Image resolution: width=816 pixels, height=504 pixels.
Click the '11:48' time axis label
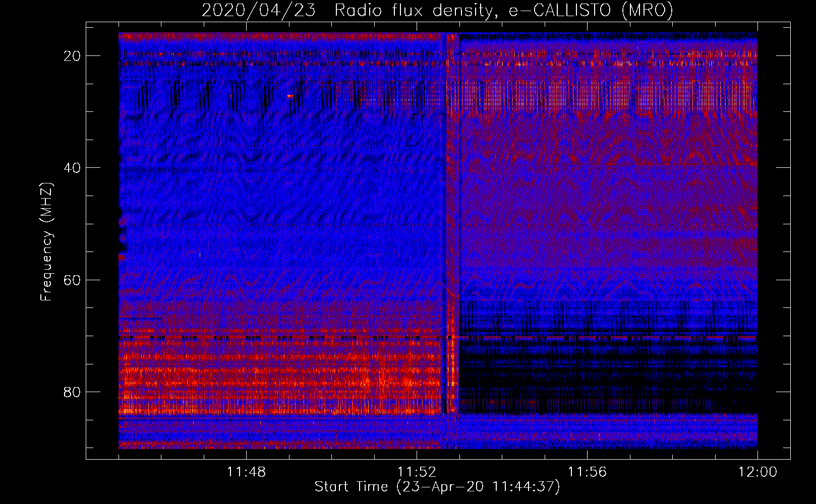click(246, 472)
